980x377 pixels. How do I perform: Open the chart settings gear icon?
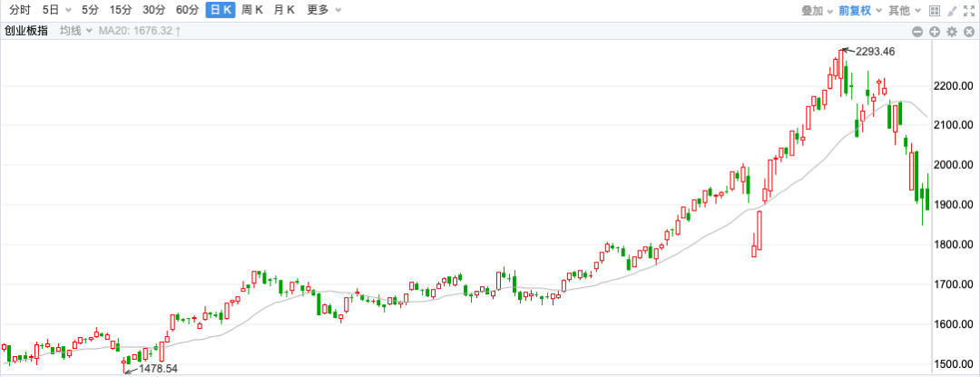click(952, 32)
